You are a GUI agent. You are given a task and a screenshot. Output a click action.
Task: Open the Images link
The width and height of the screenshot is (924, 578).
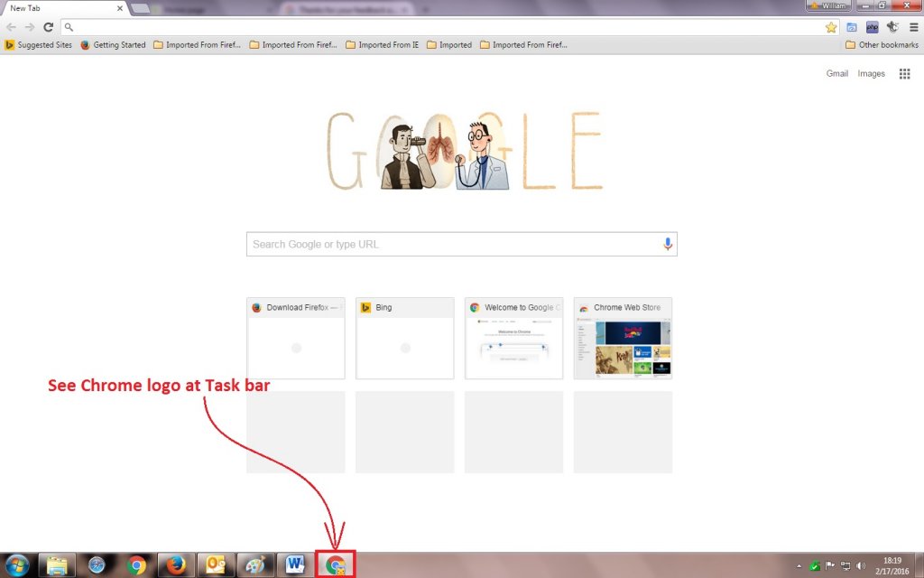[871, 74]
